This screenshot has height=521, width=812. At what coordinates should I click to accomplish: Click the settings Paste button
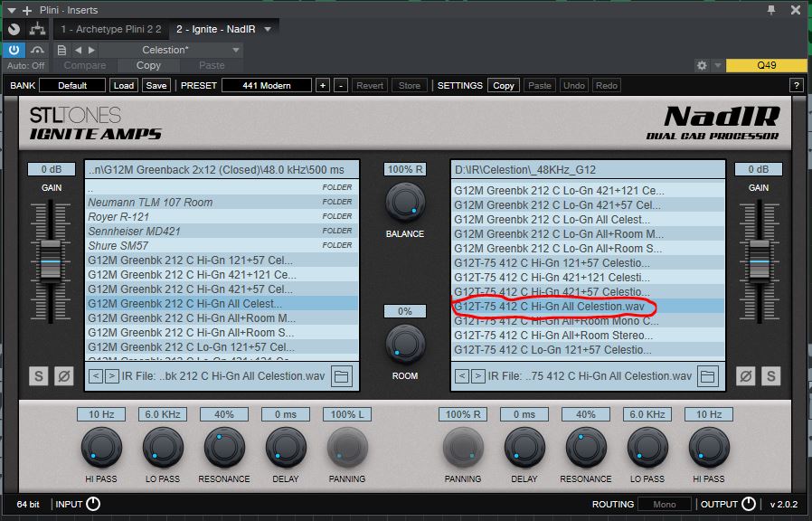pos(540,85)
